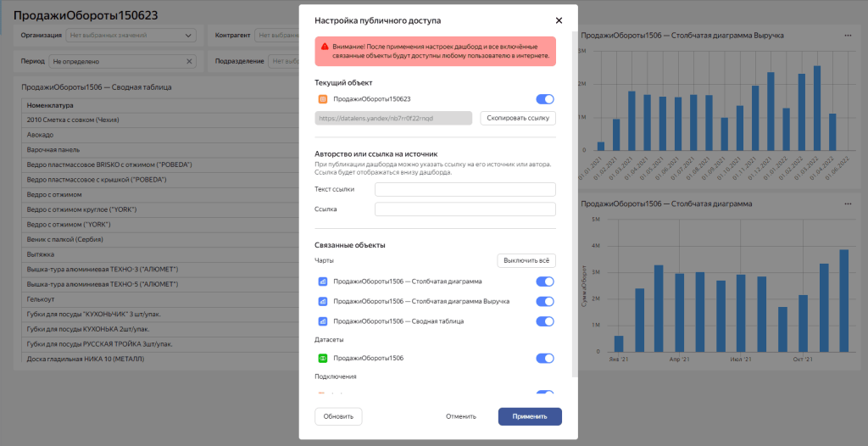Open the three-dots menu of the Выручка chart
Viewport: 868px width, 446px height.
(x=848, y=36)
